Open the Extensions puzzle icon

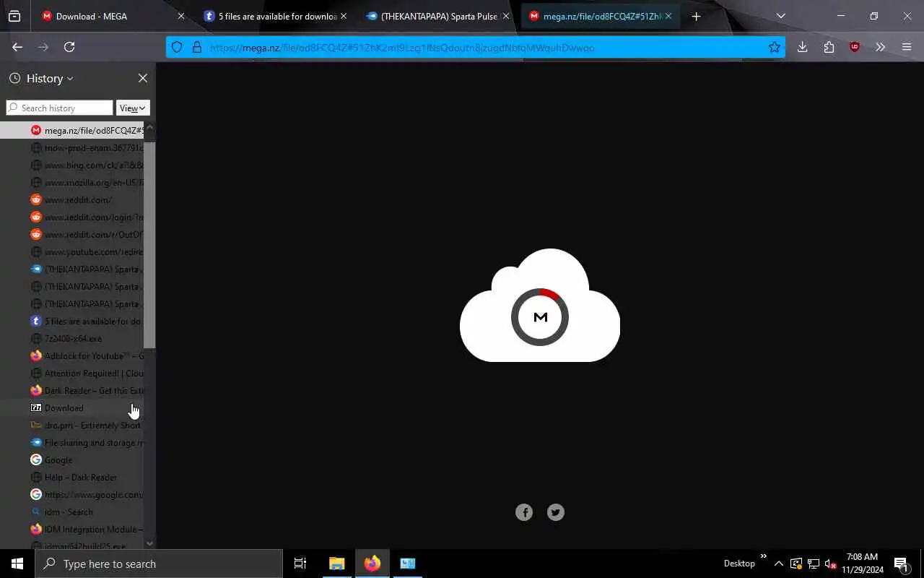[x=829, y=47]
